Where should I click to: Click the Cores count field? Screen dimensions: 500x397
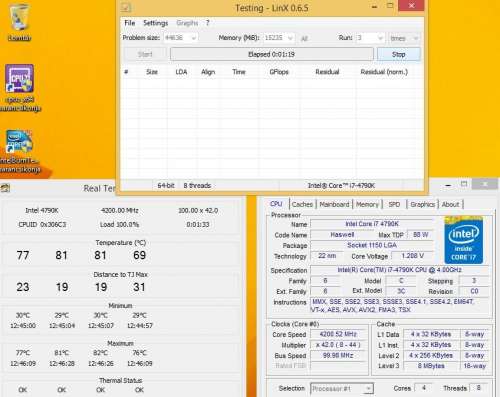(x=423, y=388)
